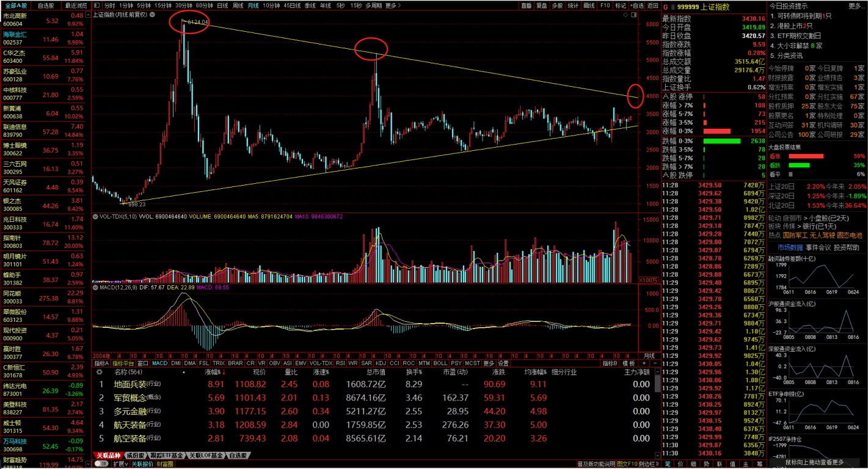
Task: Open the table settings gear icon
Action: pyautogui.click(x=100, y=371)
